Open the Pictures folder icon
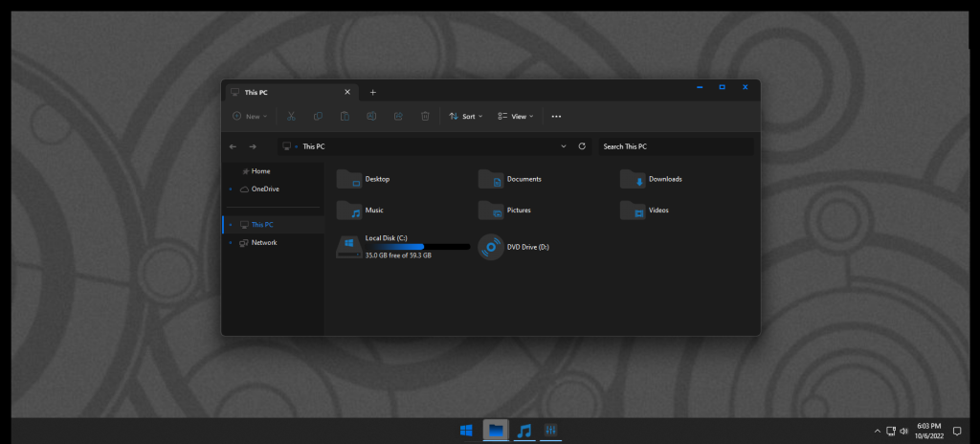 491,211
